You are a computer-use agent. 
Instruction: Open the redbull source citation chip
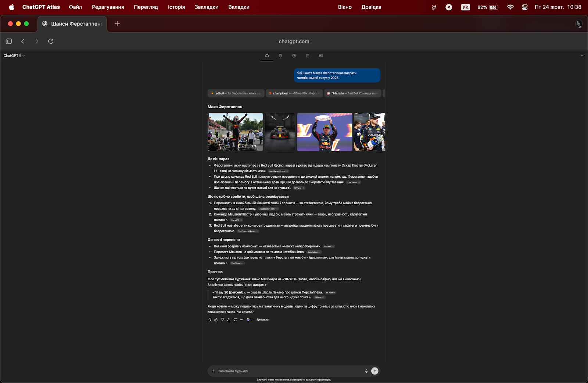(236, 93)
